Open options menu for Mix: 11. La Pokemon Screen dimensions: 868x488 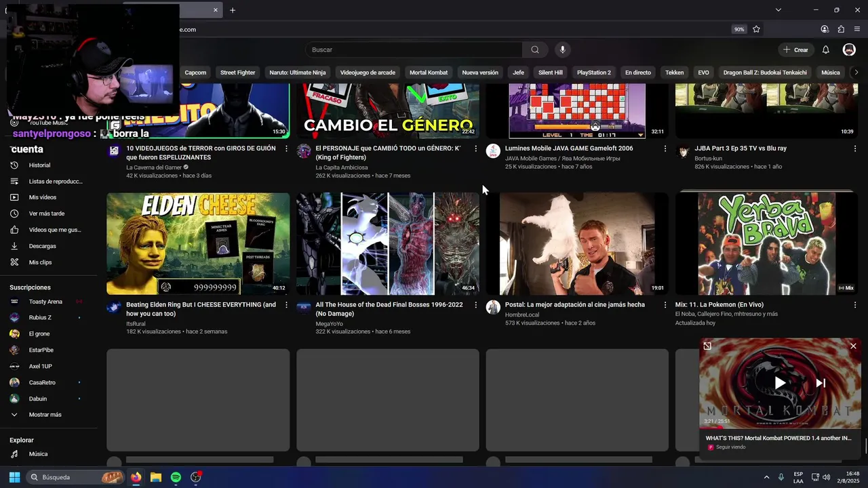(x=854, y=305)
